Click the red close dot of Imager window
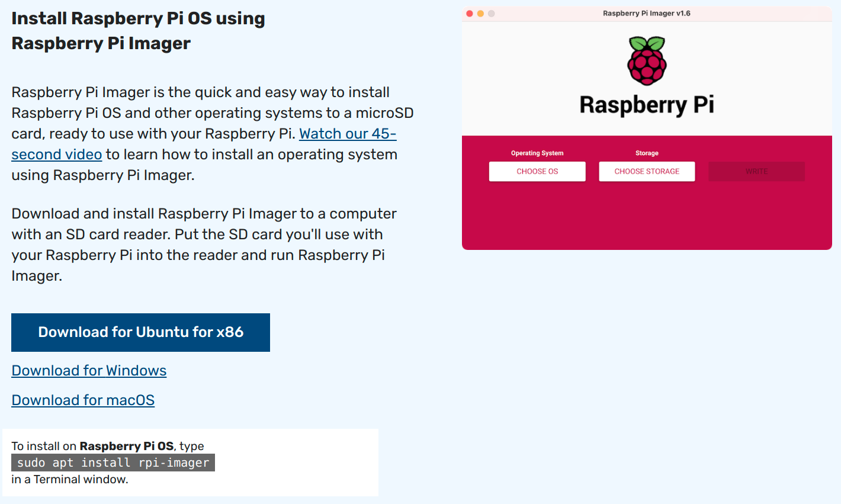This screenshot has height=504, width=841. point(470,14)
